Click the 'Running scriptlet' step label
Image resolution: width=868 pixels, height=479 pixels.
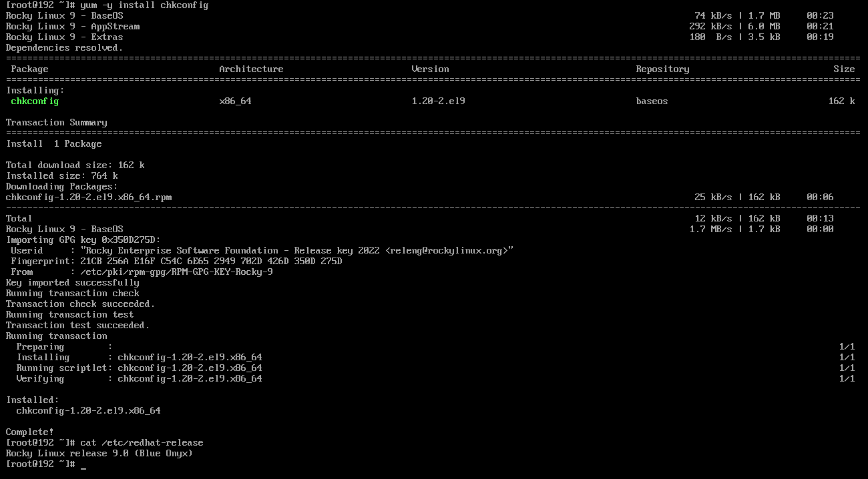(x=62, y=368)
